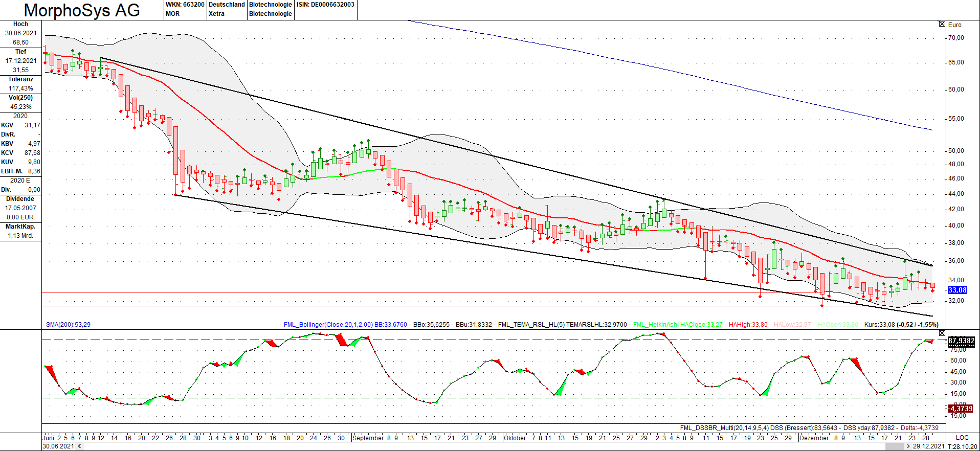
Task: Click the Toleranz label
Action: 20,79
